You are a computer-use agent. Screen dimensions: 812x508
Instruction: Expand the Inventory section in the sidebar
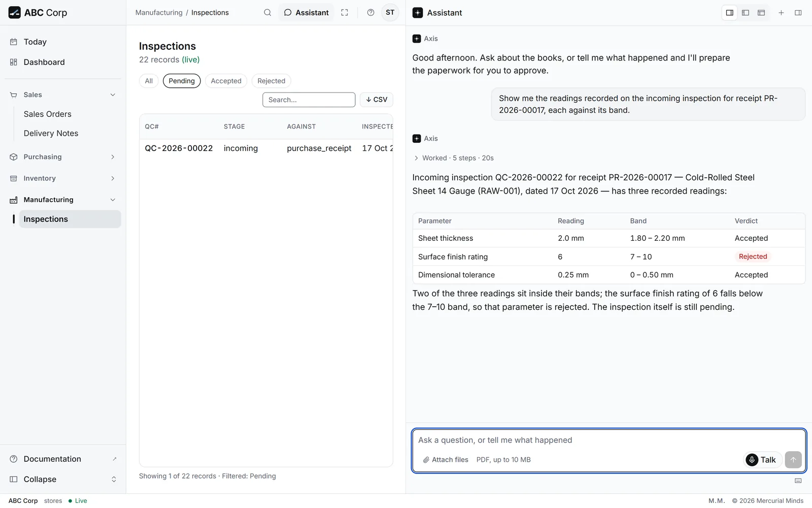click(x=63, y=178)
